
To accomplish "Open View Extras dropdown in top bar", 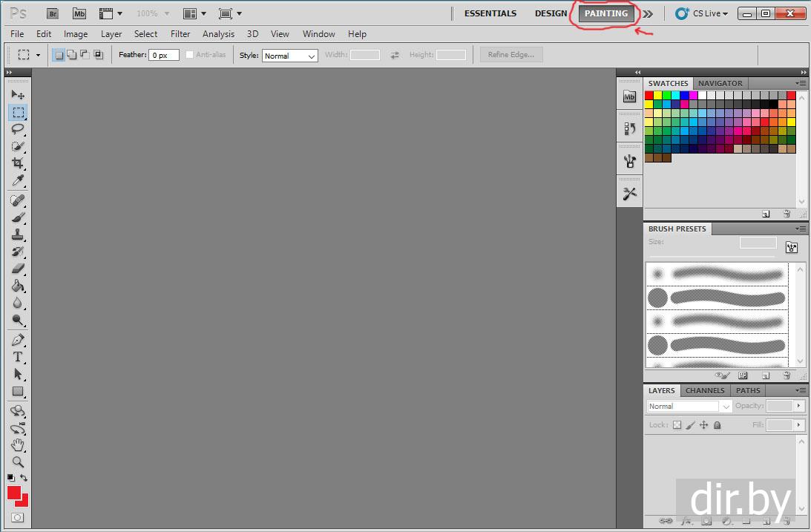I will coord(111,13).
